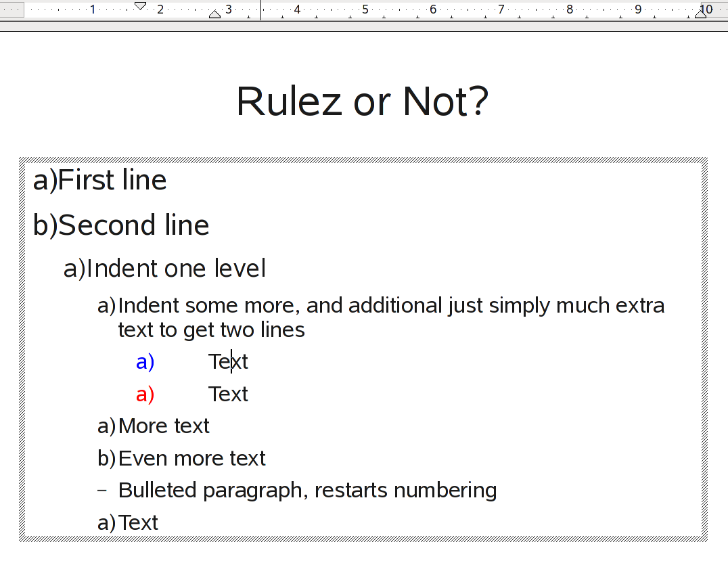Click the ruler at the 5 mark
Image resolution: width=728 pixels, height=563 pixels.
pos(365,9)
